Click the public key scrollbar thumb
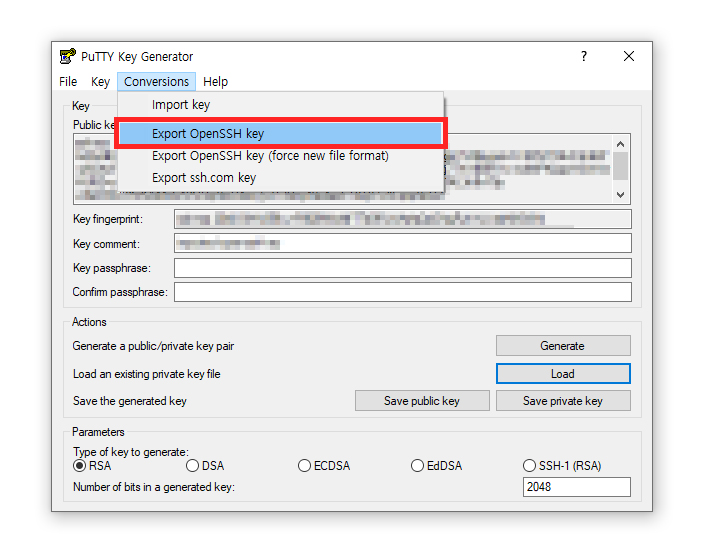The width and height of the screenshot is (704, 550). click(620, 166)
